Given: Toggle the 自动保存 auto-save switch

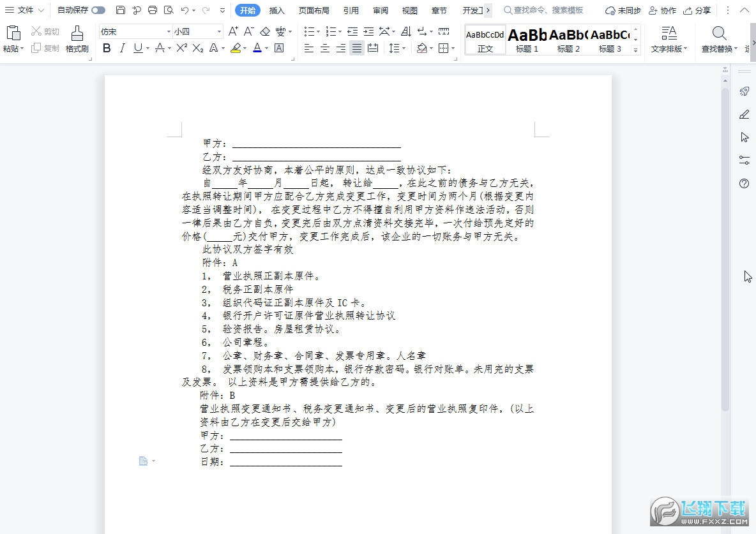Looking at the screenshot, I should [x=98, y=10].
